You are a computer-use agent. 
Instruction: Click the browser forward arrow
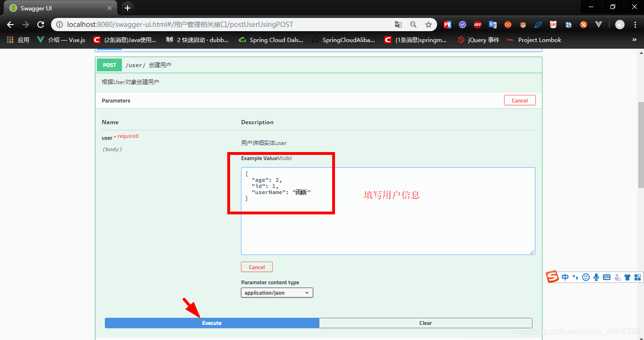pyautogui.click(x=26, y=25)
